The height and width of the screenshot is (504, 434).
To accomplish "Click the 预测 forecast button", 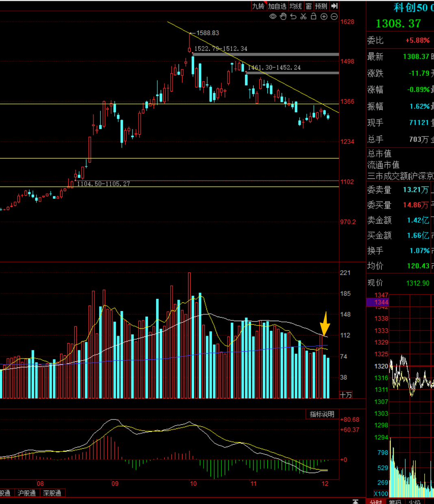I will (x=321, y=6).
